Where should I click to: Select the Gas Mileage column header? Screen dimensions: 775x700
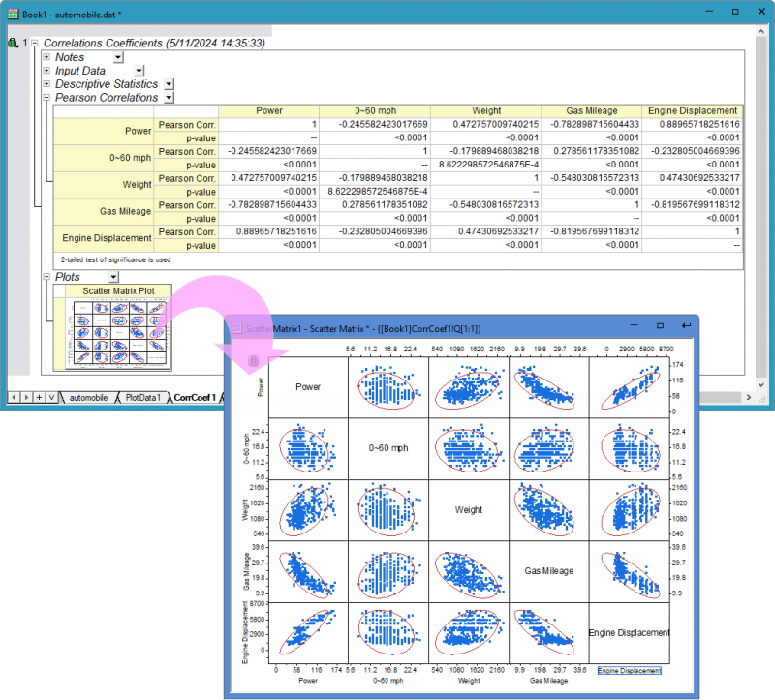point(592,110)
